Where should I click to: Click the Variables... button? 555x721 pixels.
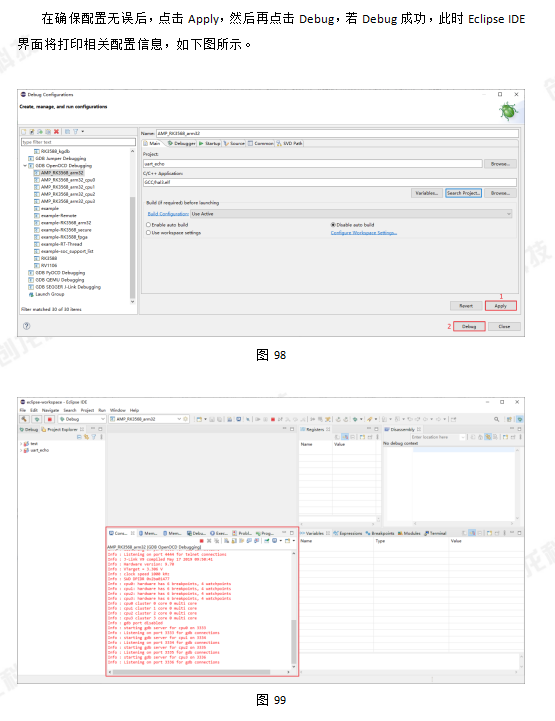pos(427,193)
